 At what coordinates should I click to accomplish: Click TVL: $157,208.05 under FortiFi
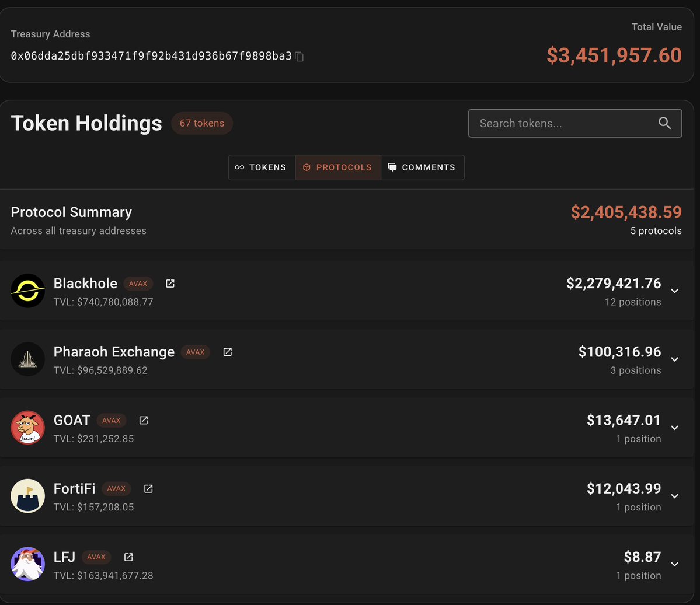pyautogui.click(x=94, y=508)
